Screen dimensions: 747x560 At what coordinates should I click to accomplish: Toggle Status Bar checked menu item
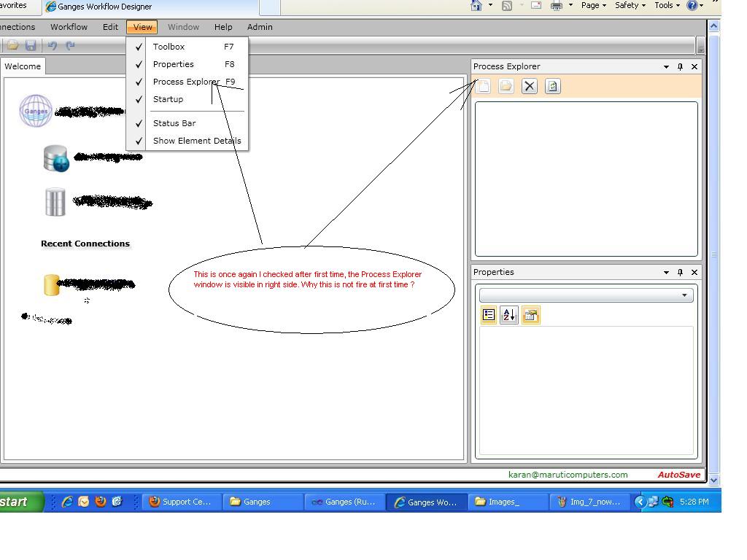pos(187,123)
